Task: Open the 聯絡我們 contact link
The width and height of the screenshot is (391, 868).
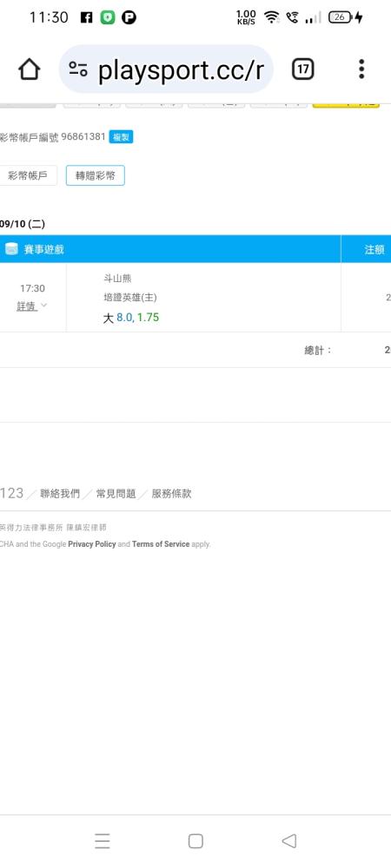Action: pyautogui.click(x=60, y=494)
